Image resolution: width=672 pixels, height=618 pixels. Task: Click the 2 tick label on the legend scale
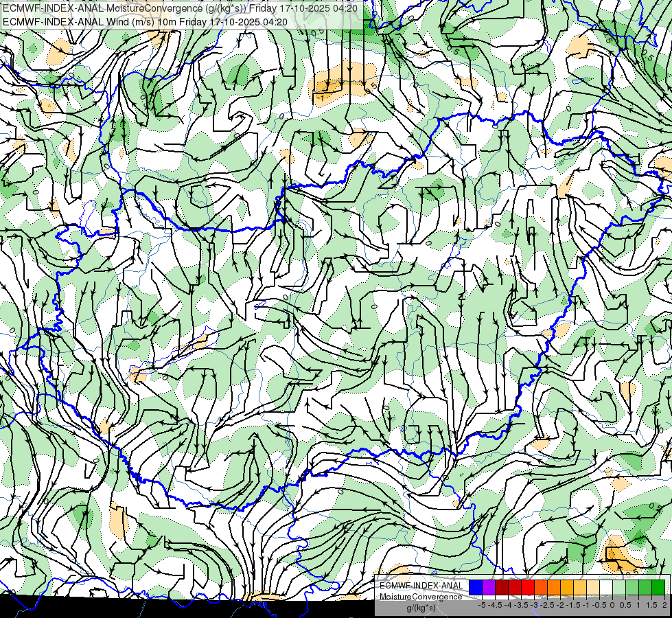coord(664,605)
